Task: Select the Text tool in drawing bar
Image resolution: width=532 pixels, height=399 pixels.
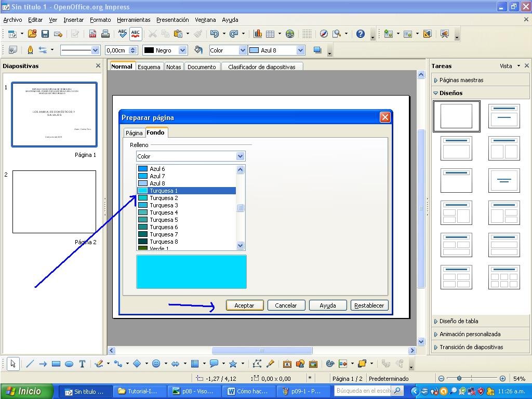Action: [x=82, y=364]
